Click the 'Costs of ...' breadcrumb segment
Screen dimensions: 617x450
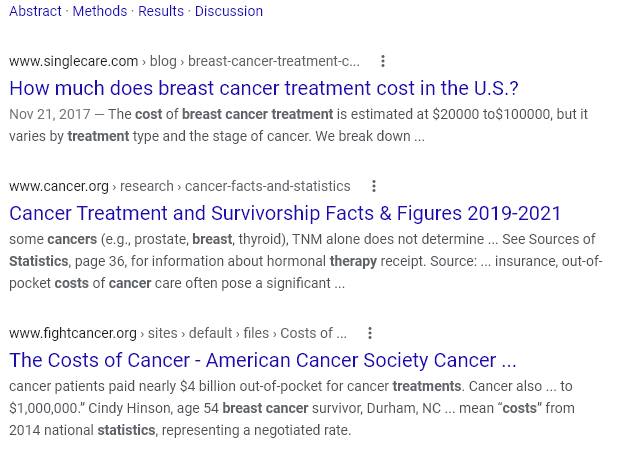tap(313, 334)
